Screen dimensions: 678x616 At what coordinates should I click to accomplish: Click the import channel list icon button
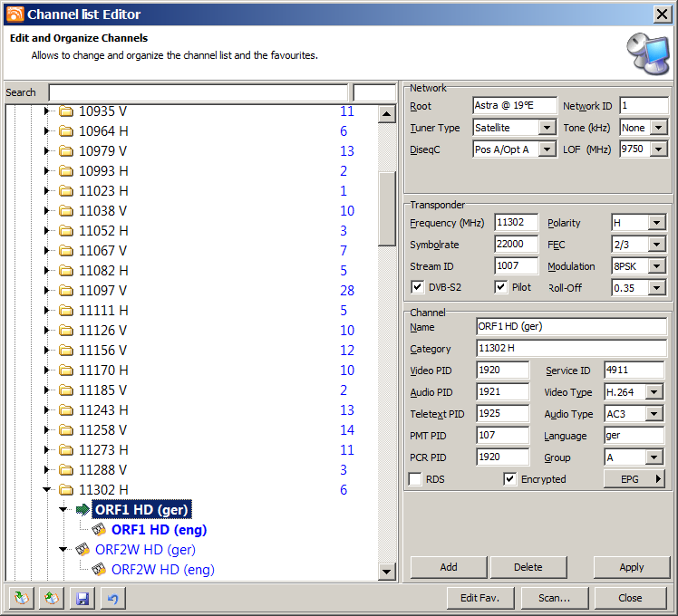[x=22, y=598]
